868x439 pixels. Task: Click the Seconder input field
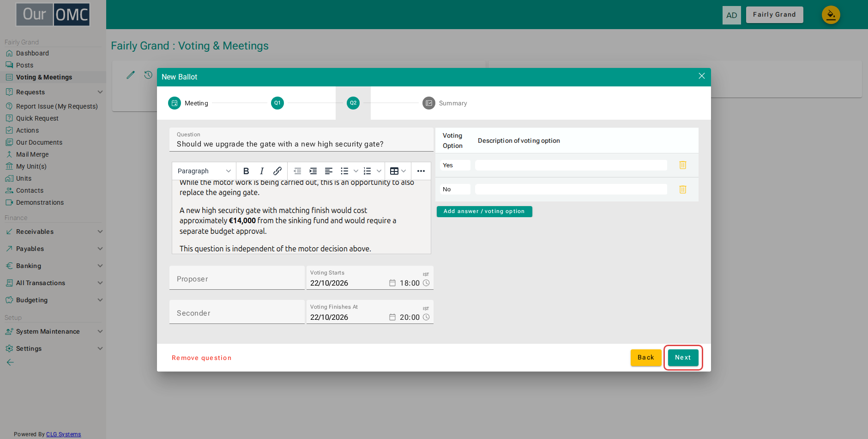tap(237, 312)
